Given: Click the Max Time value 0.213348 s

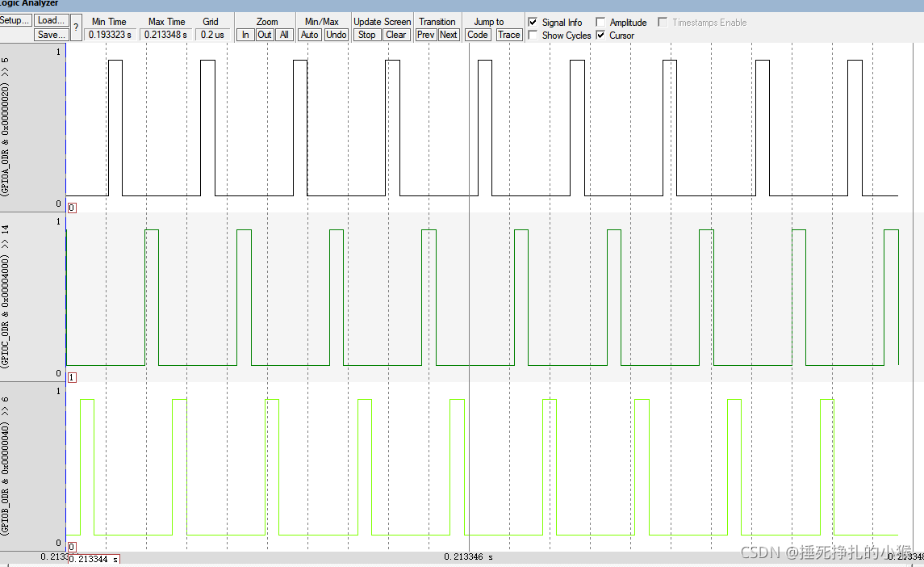Looking at the screenshot, I should 165,35.
